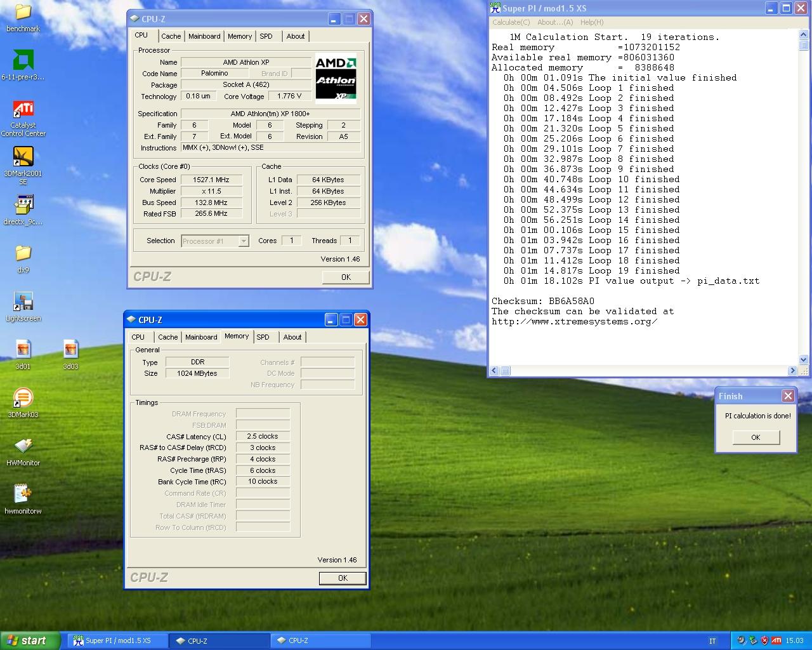The height and width of the screenshot is (650, 812).
Task: Open the Calculate(C) menu in Super PI
Action: pos(511,22)
